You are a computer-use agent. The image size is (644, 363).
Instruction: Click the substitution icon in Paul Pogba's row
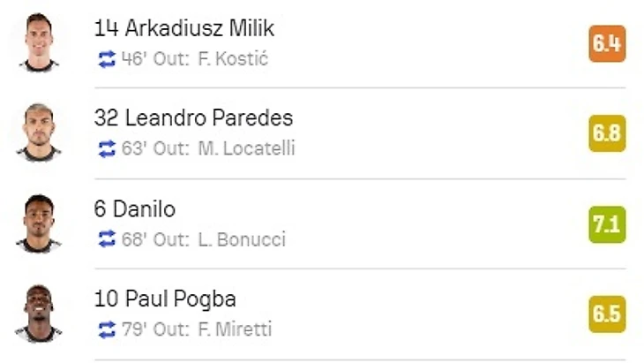click(107, 329)
